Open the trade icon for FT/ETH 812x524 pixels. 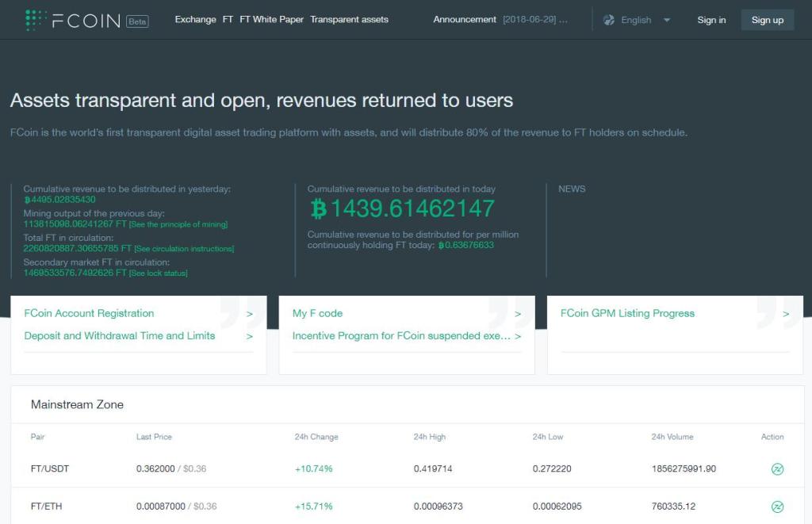[777, 507]
